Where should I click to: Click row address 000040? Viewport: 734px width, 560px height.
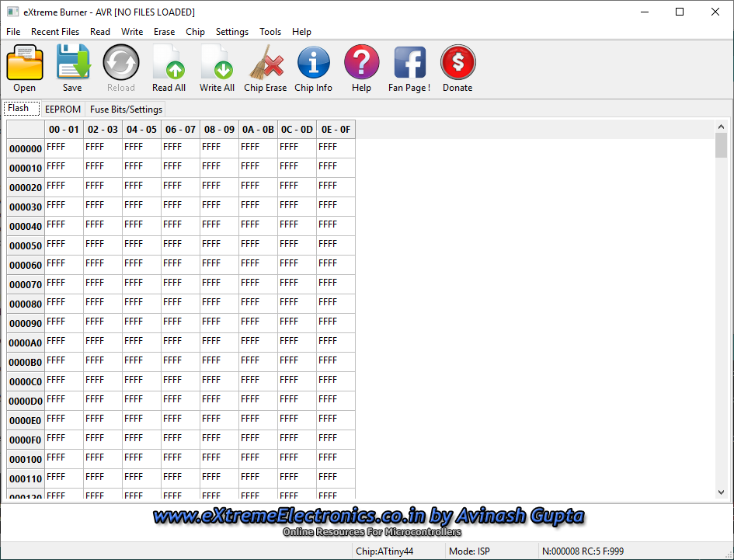point(26,227)
